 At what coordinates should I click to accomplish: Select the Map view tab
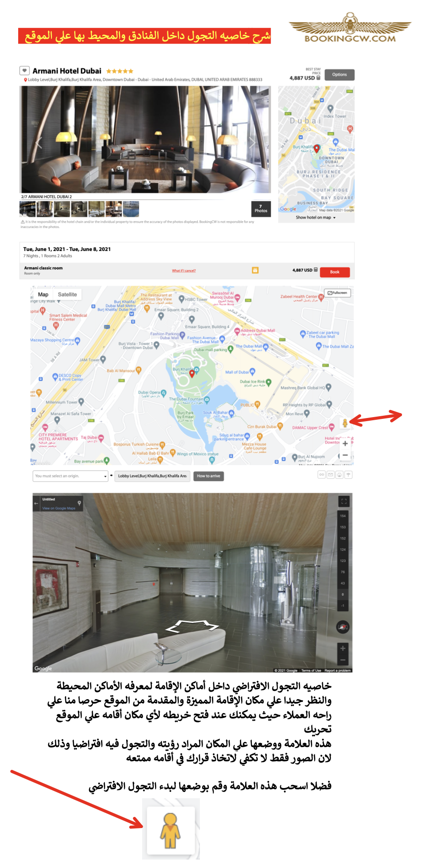point(43,295)
